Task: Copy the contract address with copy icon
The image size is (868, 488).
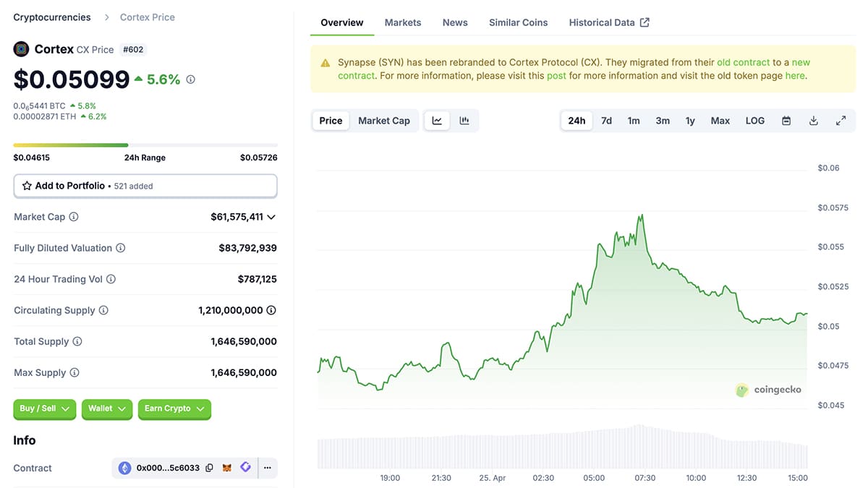Action: [x=209, y=467]
